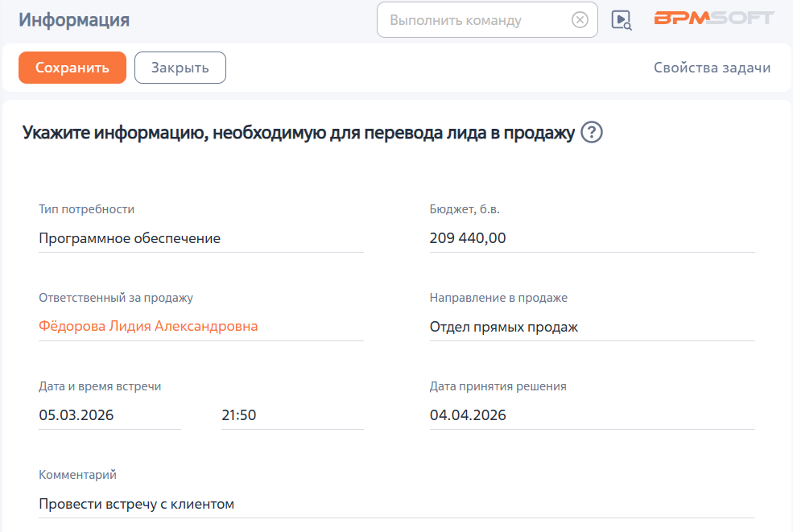Open Направление в продаже dropdown field
This screenshot has width=793, height=532.
click(593, 327)
